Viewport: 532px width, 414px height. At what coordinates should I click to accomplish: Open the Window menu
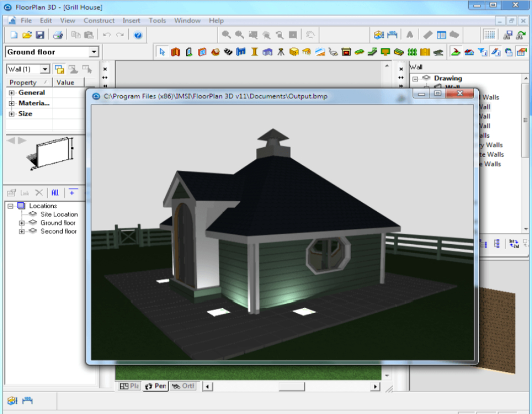point(187,20)
